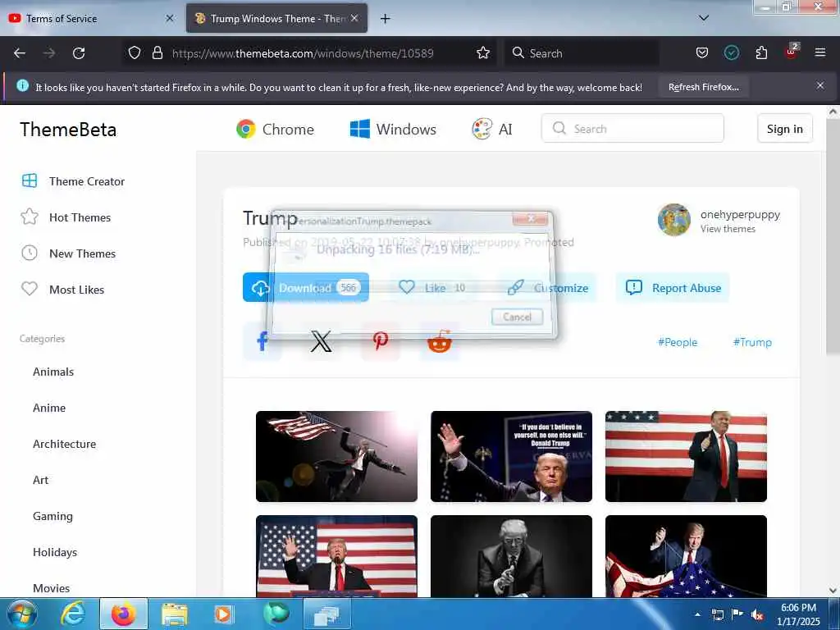Open a new tab with the plus button
Image resolution: width=840 pixels, height=630 pixels.
[x=385, y=19]
